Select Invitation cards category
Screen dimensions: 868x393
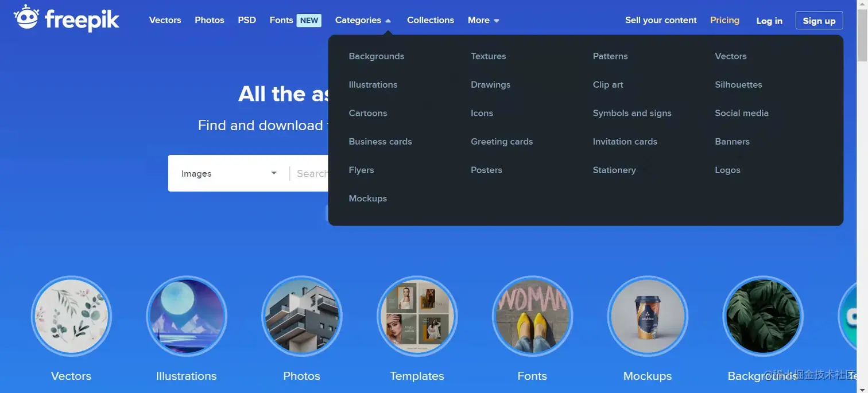(625, 142)
